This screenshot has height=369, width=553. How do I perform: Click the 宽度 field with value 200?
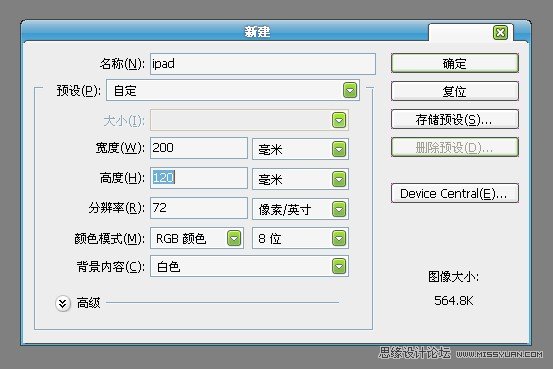(199, 148)
